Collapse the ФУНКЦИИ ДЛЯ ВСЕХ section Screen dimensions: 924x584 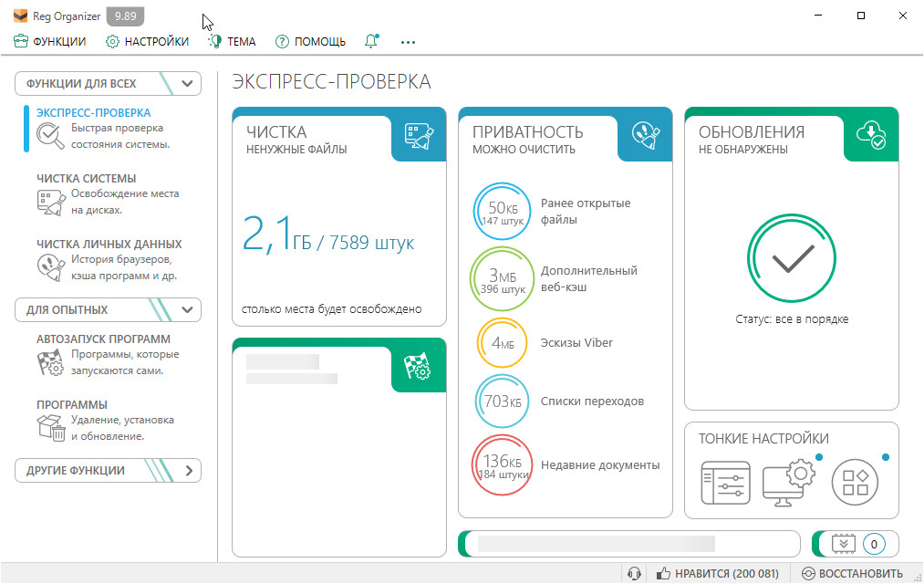coord(188,84)
